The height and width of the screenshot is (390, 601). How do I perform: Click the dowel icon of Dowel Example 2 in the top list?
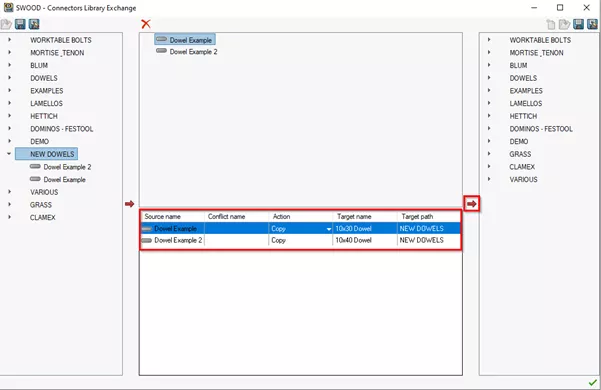[162, 51]
